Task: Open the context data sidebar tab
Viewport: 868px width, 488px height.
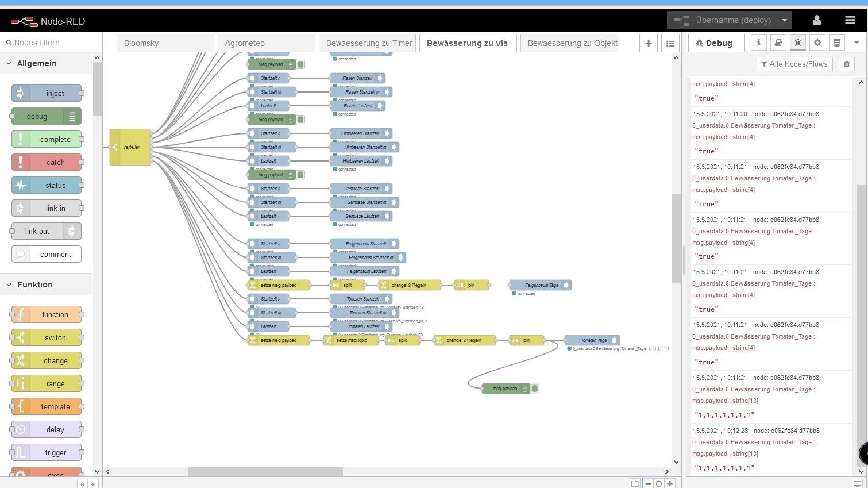Action: 837,43
